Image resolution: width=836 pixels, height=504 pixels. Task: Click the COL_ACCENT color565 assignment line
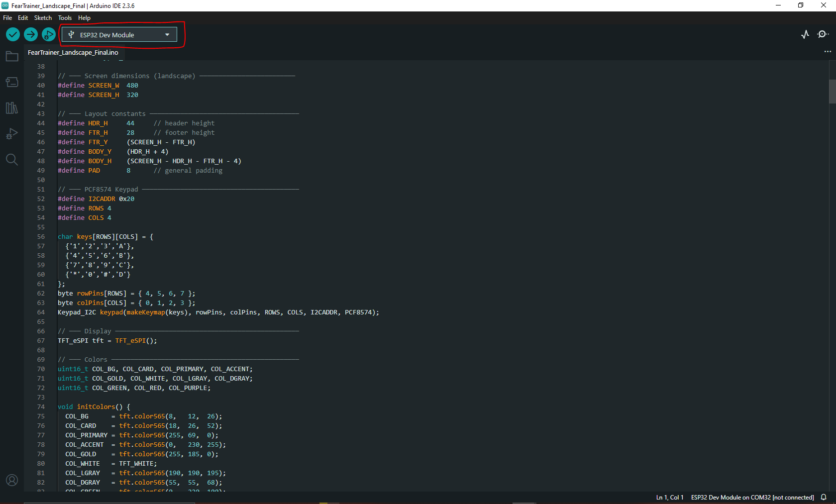pos(146,445)
